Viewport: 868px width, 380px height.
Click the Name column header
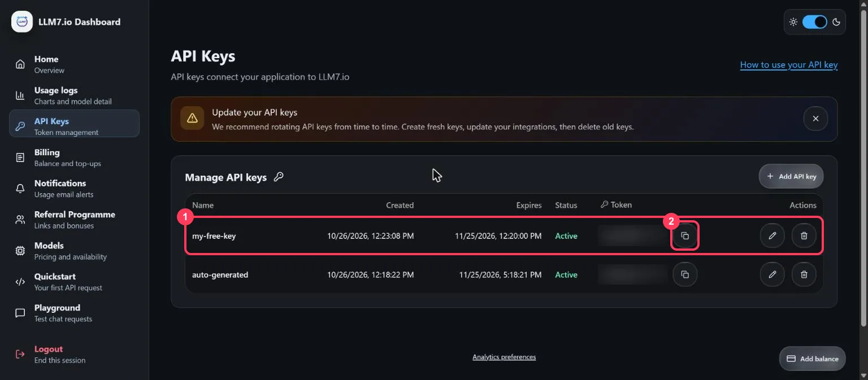tap(203, 205)
